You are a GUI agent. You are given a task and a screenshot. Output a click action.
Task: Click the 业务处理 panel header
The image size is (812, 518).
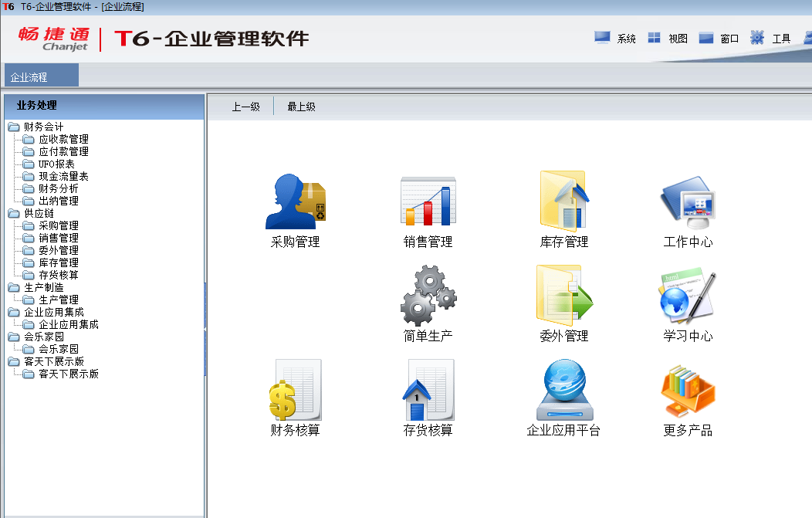[x=104, y=107]
